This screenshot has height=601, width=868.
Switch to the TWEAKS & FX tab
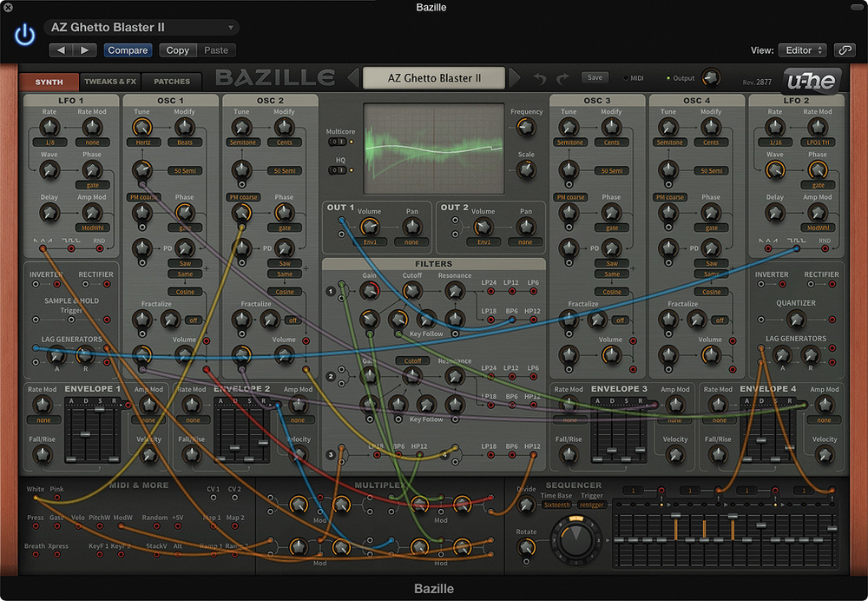(x=110, y=82)
